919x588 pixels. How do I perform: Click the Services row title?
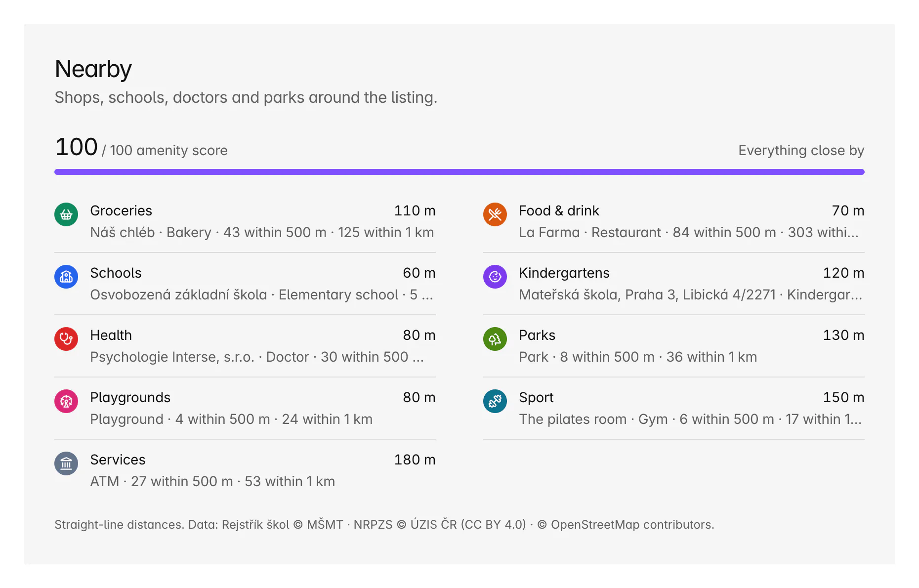coord(118,460)
